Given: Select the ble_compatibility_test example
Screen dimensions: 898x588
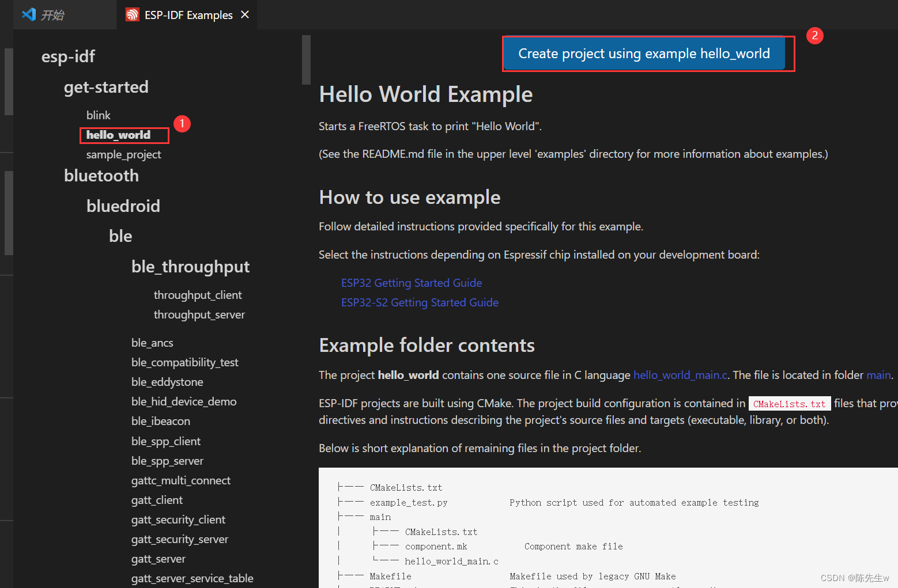Looking at the screenshot, I should point(184,362).
